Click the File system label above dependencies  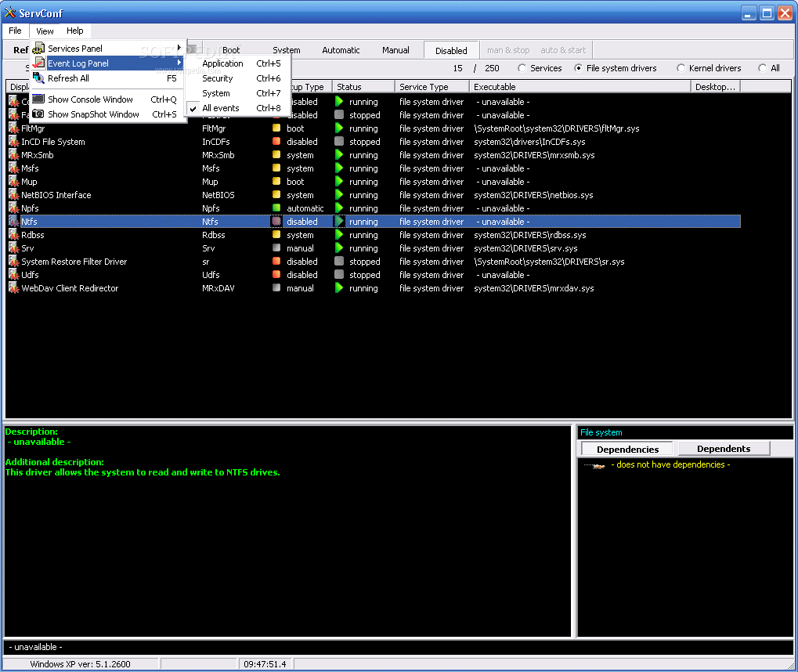pos(601,432)
